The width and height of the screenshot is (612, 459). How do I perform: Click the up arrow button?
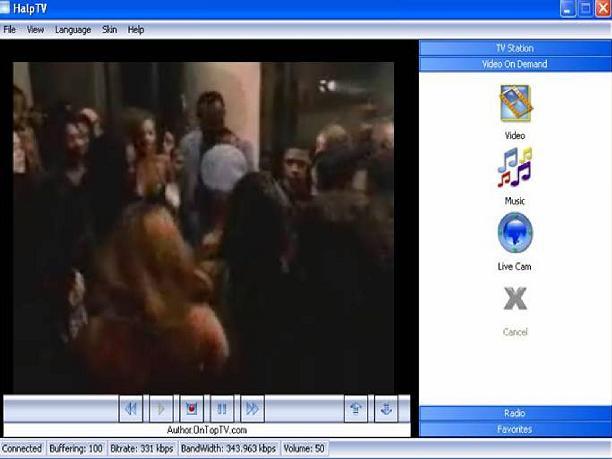click(x=356, y=409)
